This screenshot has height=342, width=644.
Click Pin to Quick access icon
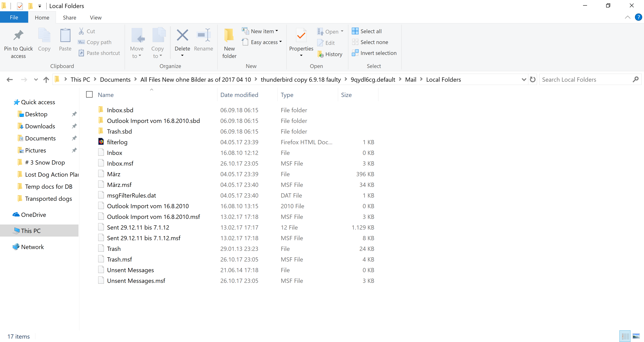(18, 35)
